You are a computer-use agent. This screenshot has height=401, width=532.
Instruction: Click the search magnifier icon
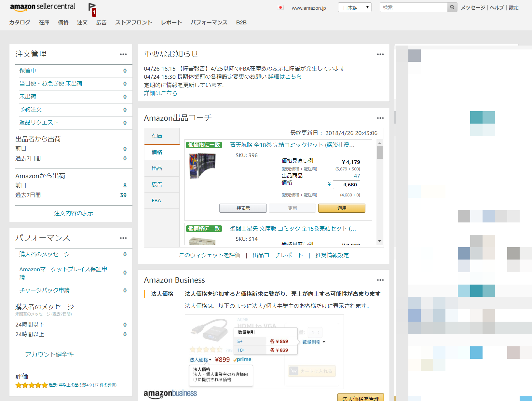point(452,7)
